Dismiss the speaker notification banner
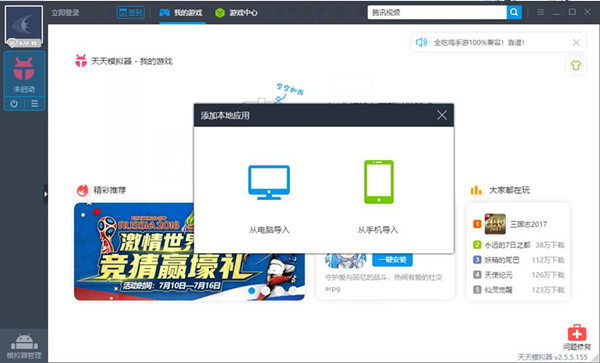 click(576, 42)
